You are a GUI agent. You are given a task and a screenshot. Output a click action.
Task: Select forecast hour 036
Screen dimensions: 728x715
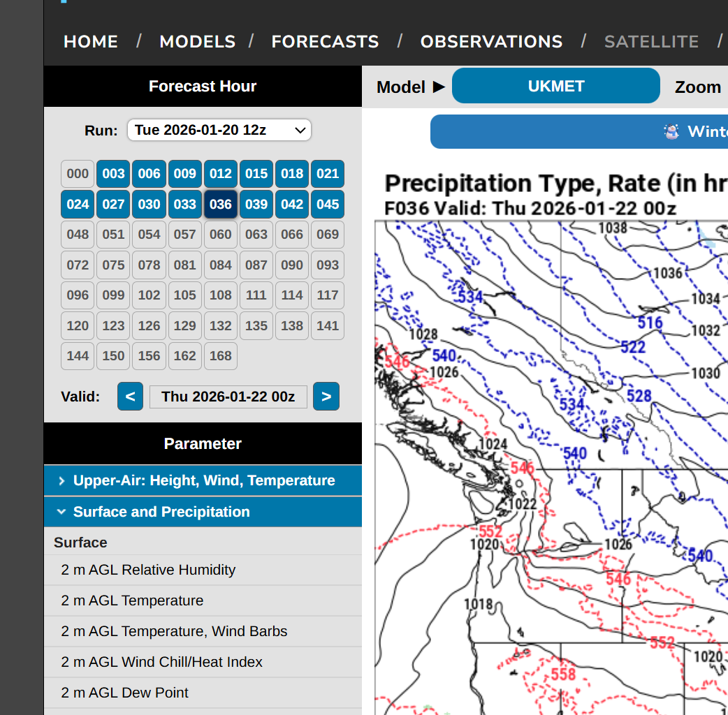coord(220,205)
